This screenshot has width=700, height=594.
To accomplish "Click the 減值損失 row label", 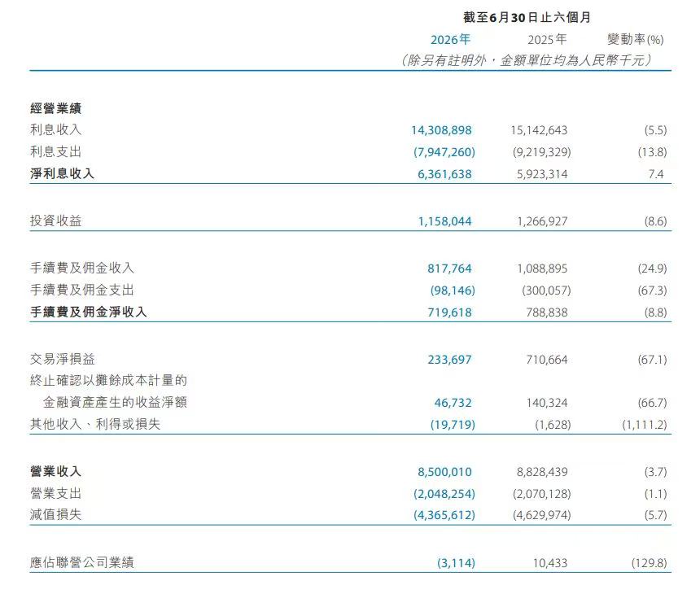I will coord(56,514).
